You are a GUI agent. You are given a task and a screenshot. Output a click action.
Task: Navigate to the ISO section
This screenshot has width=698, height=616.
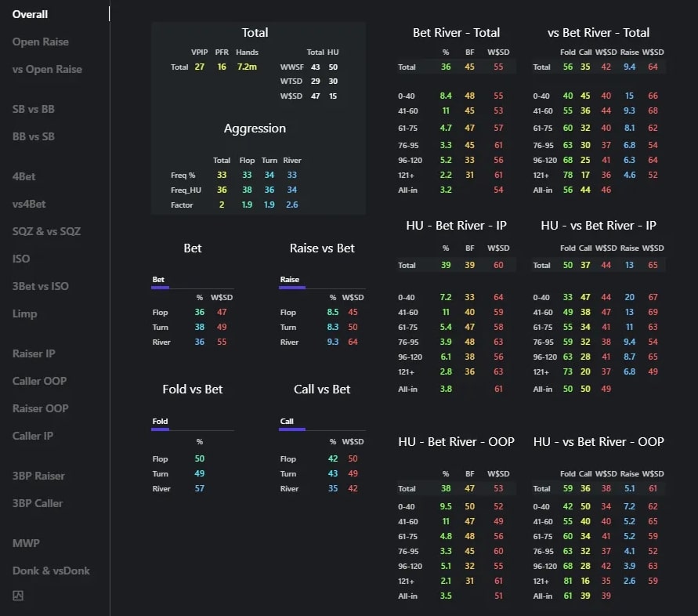point(21,259)
